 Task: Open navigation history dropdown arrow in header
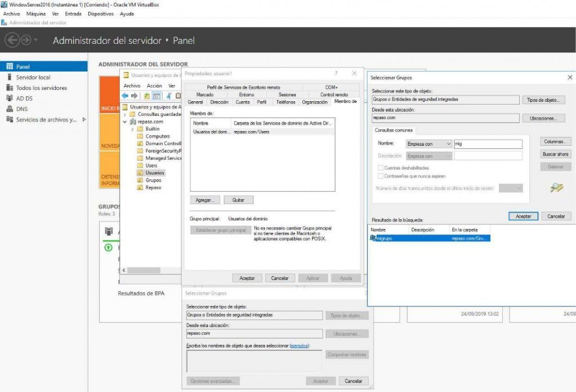tap(35, 39)
